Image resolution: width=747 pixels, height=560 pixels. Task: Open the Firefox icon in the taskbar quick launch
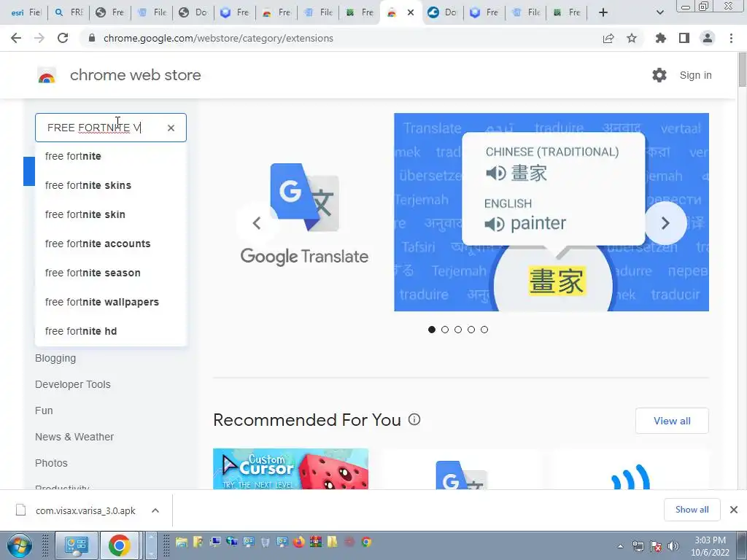click(x=298, y=542)
